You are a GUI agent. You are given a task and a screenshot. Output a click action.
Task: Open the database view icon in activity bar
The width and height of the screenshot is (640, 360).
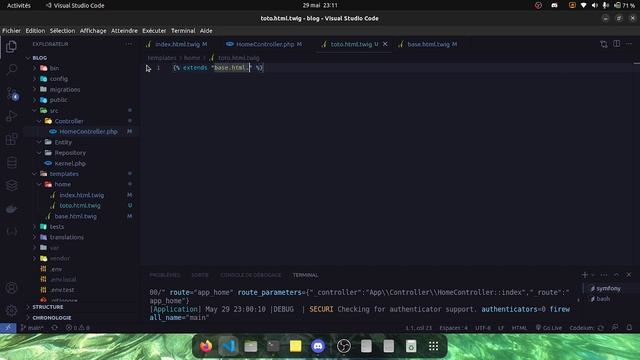click(x=11, y=162)
